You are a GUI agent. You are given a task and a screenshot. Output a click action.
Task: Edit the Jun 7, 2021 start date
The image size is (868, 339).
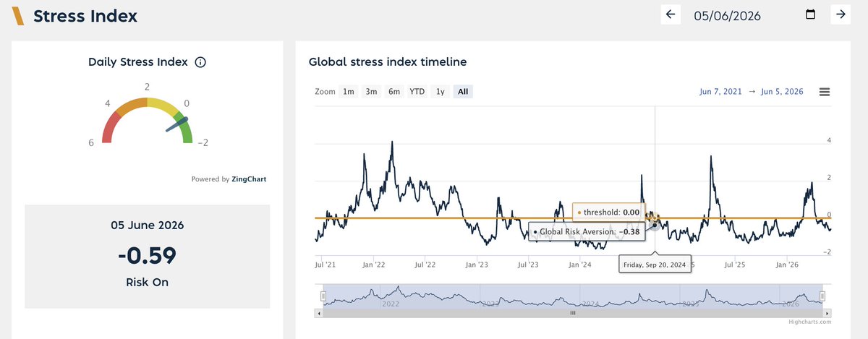pos(722,92)
